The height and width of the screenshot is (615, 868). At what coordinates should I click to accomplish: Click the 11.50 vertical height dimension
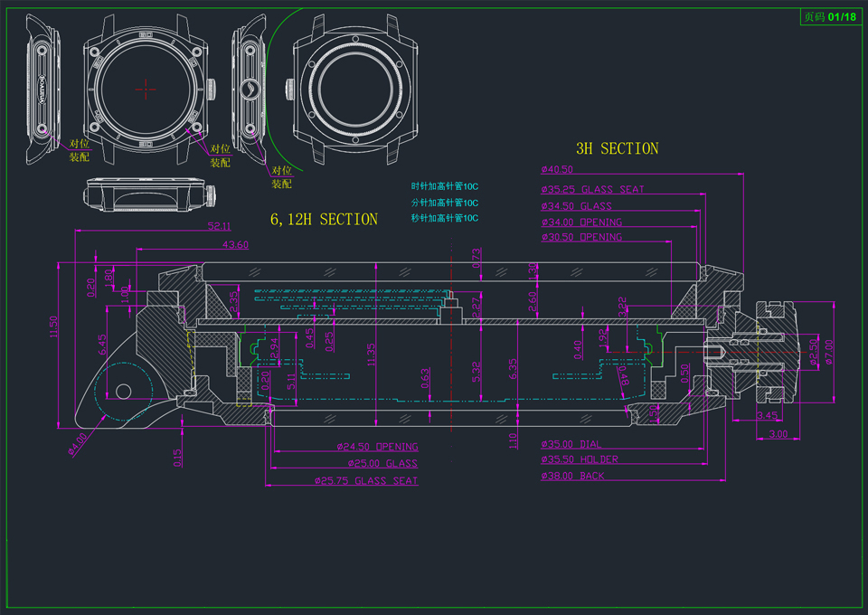tap(53, 326)
